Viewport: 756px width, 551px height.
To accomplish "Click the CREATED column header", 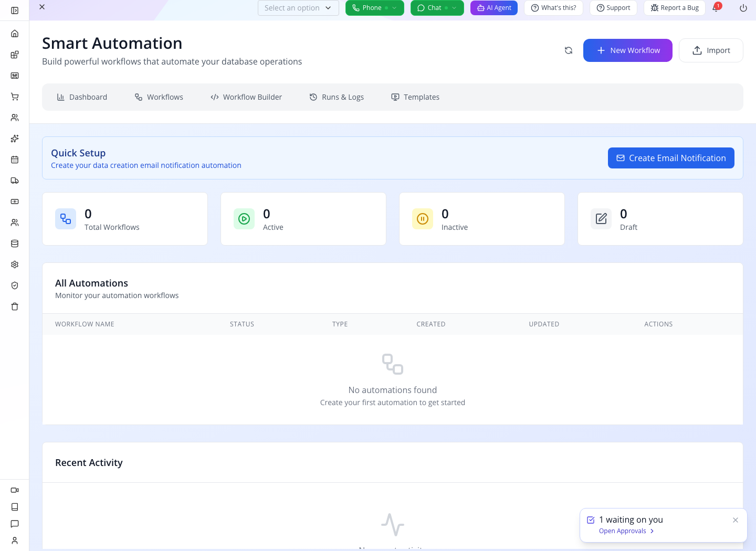I will [431, 324].
